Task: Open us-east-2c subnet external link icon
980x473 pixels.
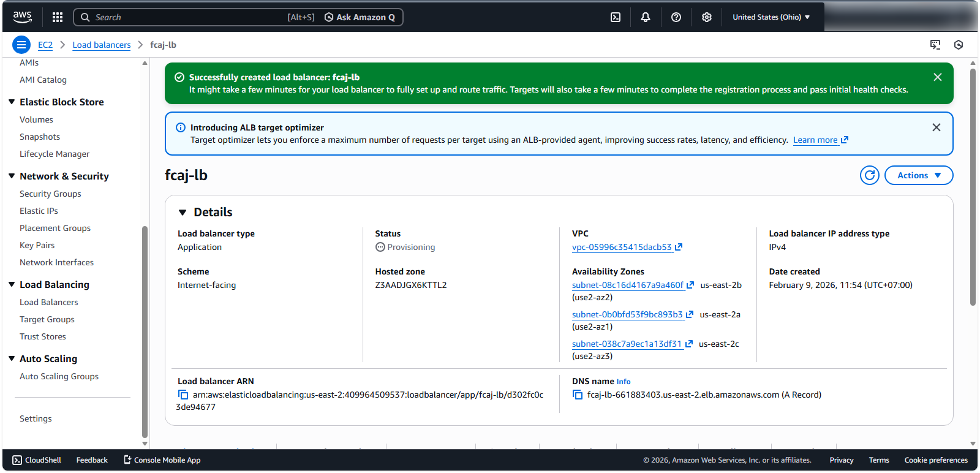Action: pos(689,344)
